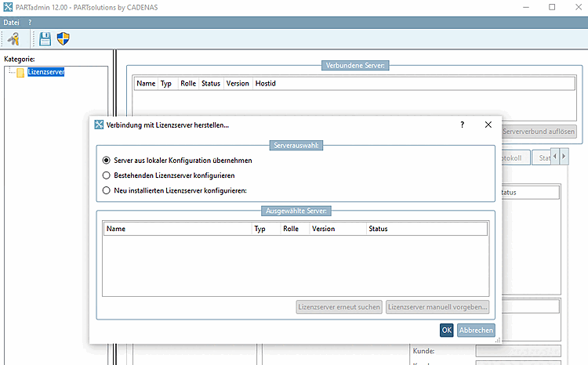Image resolution: width=588 pixels, height=365 pixels.
Task: Close the Verbindung mit Lizenzserver dialog
Action: coord(488,125)
